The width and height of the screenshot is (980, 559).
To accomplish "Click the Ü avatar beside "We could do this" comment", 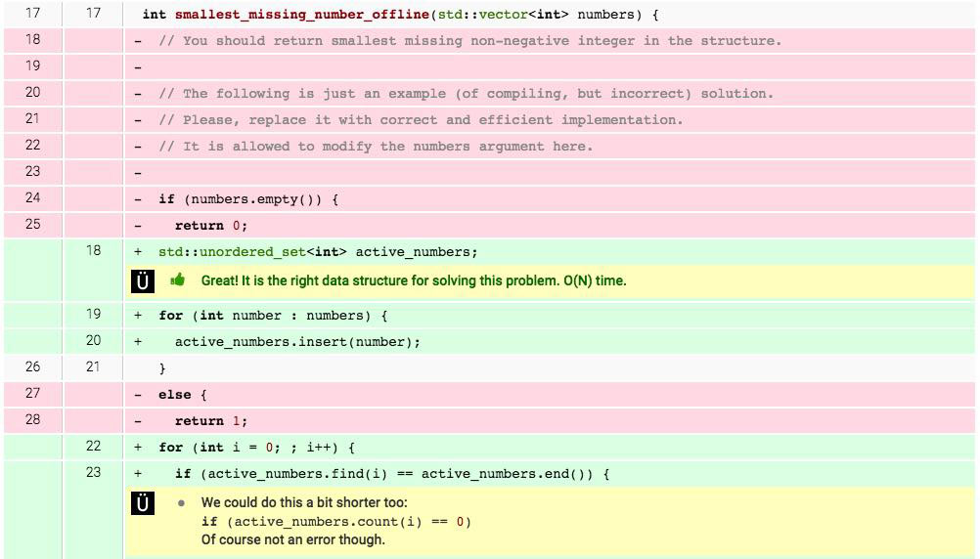I will [x=143, y=503].
